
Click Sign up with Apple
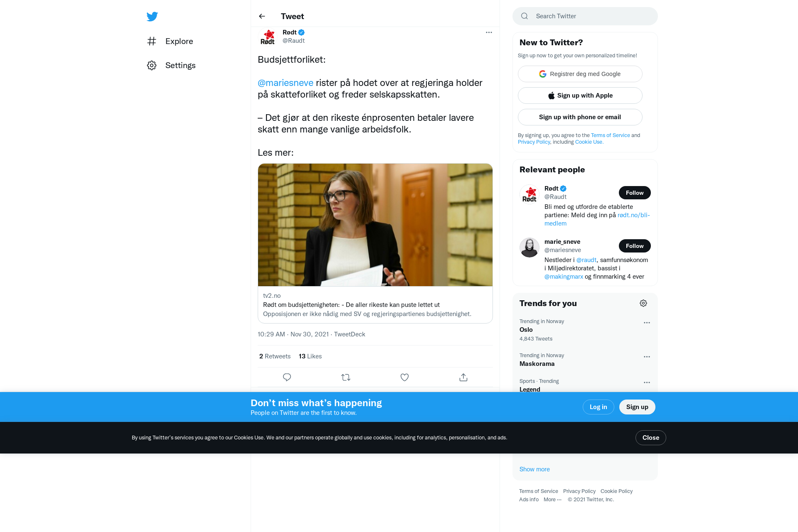pos(580,96)
